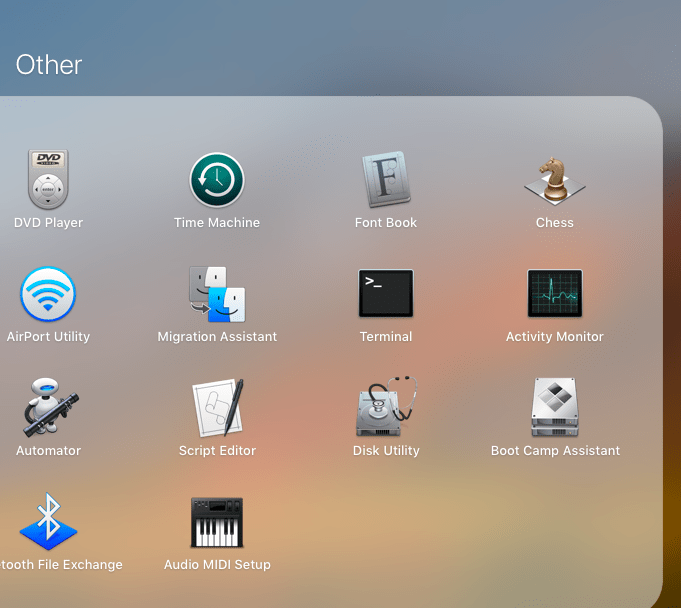Viewport: 681px width, 608px height.
Task: Open the Font Book icon
Action: tap(386, 179)
